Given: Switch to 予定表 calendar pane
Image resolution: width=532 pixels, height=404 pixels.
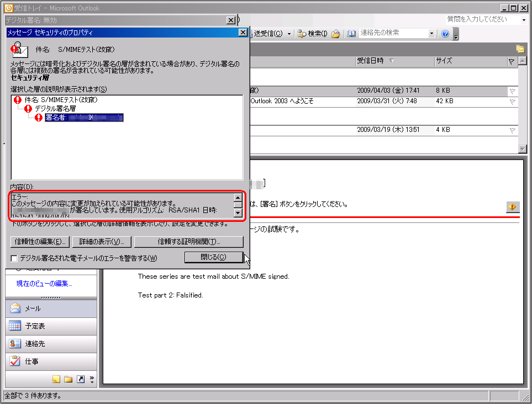Looking at the screenshot, I should (x=51, y=326).
